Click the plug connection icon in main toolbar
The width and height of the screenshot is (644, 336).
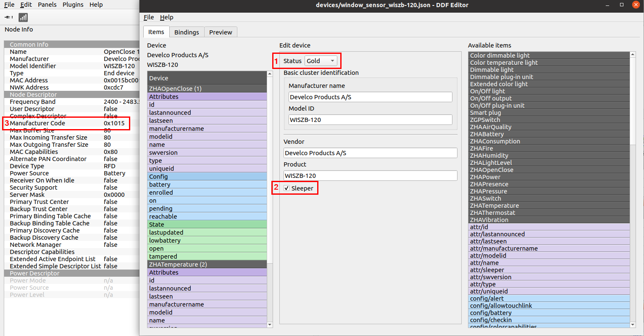8,17
